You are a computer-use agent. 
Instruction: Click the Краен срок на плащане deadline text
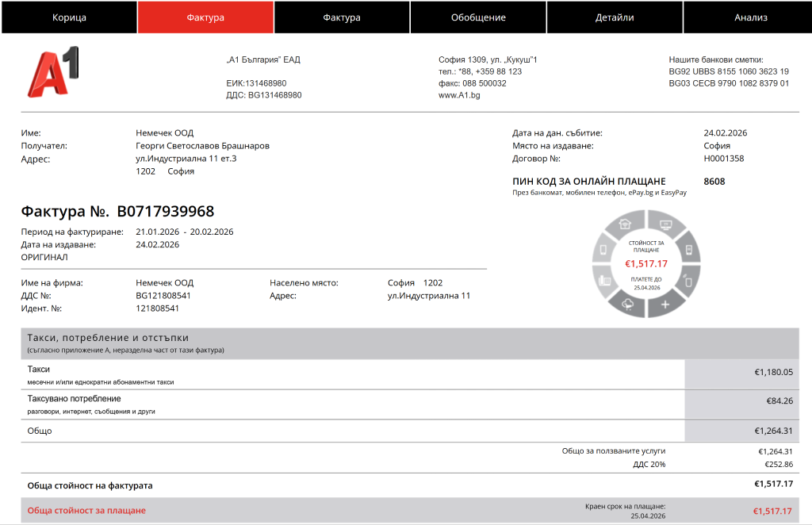coord(625,506)
